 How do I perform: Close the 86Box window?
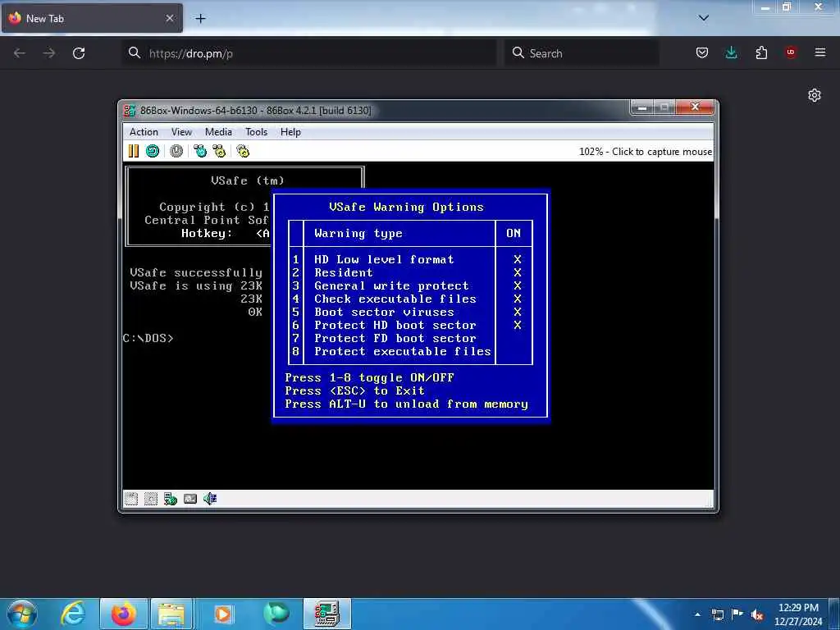[695, 107]
